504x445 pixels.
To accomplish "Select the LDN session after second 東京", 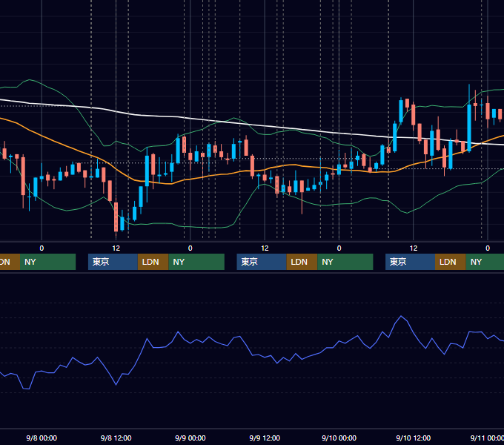I will (x=302, y=262).
